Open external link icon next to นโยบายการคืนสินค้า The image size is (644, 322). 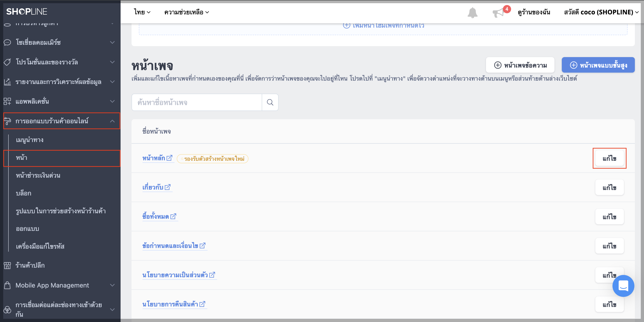tap(203, 304)
